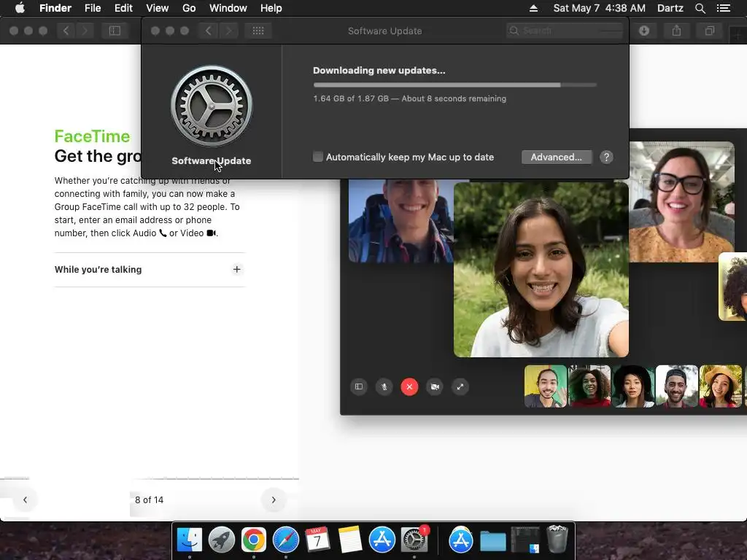Click first participant thumbnail with green background
Image resolution: width=747 pixels, height=560 pixels.
(x=546, y=386)
